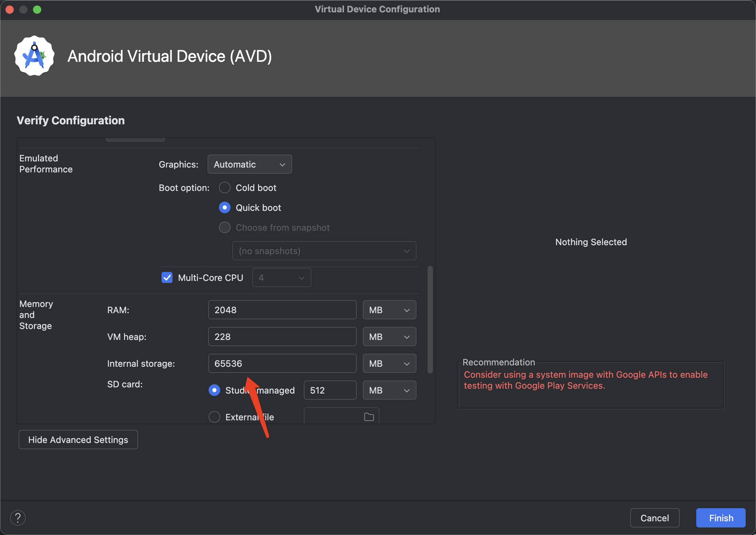Select the Quick boot option
756x535 pixels.
coord(225,207)
